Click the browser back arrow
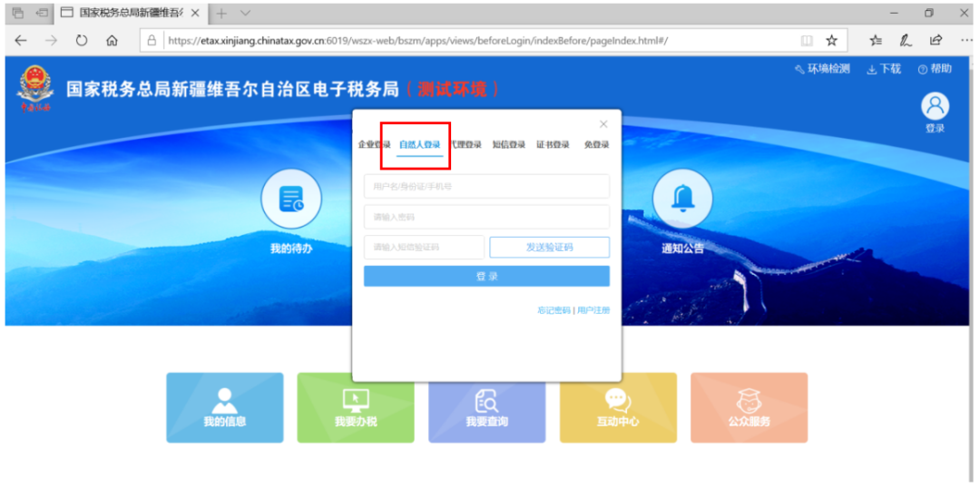 [21, 41]
